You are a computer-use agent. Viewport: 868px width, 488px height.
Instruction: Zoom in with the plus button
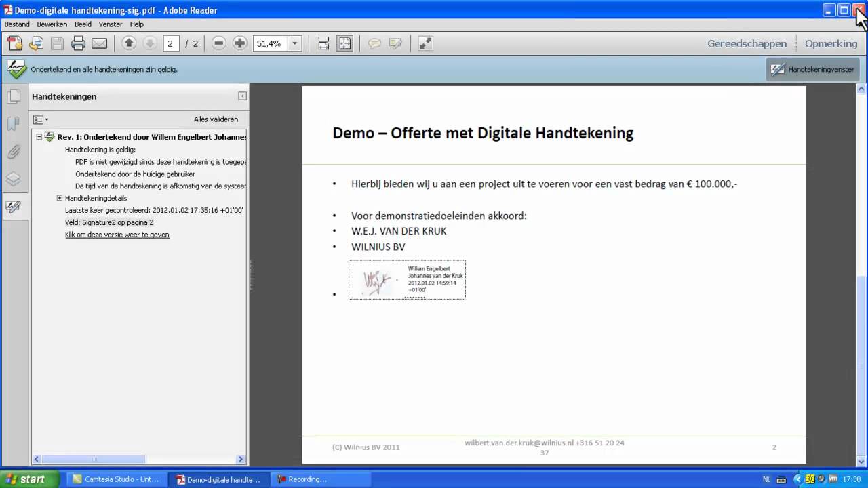pos(239,43)
